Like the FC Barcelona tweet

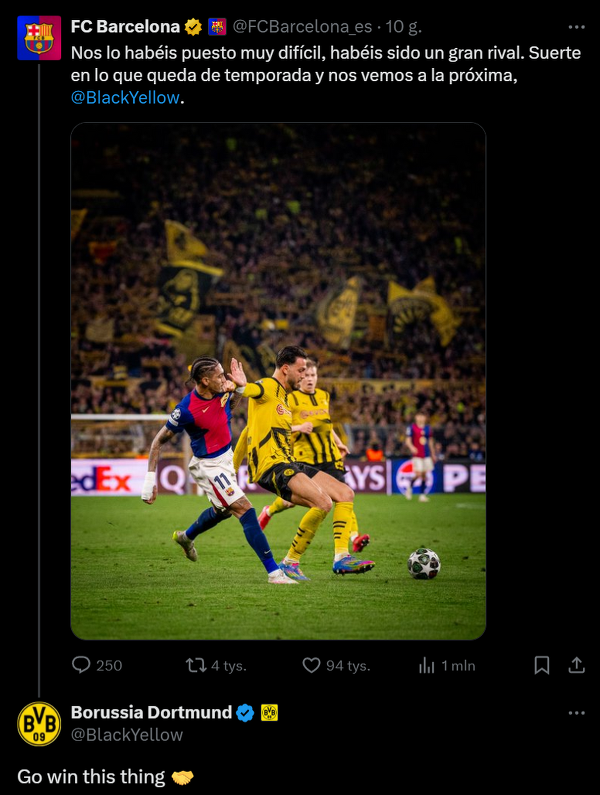(x=311, y=665)
